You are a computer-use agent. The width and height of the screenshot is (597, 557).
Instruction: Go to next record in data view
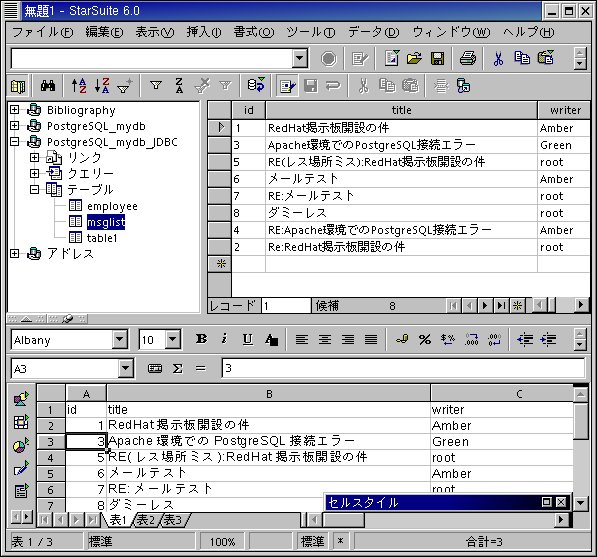point(485,305)
